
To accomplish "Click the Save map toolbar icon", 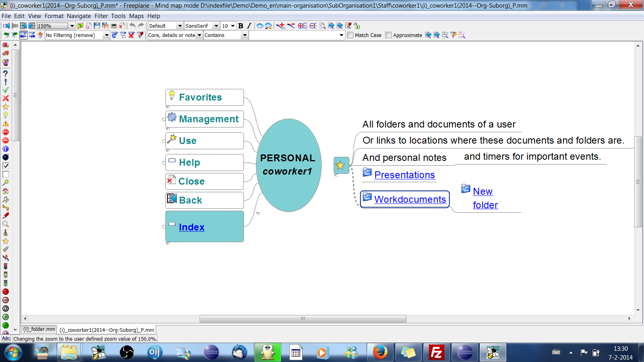I will pos(97,25).
